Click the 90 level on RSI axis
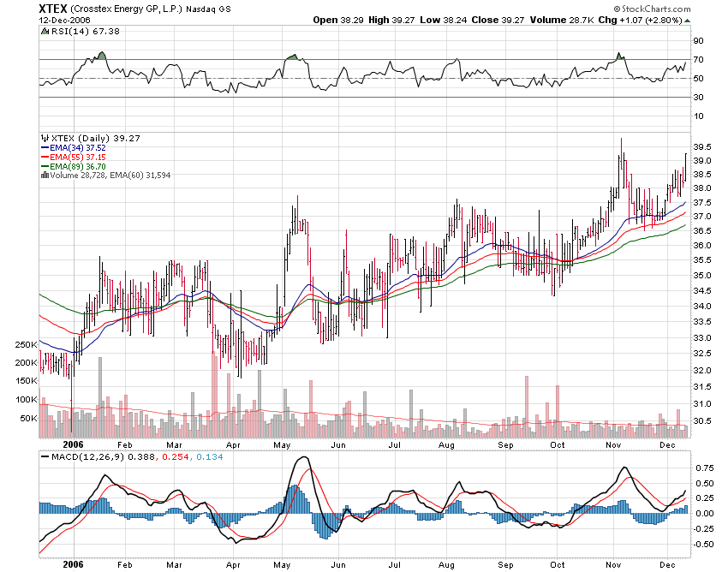 coord(698,41)
